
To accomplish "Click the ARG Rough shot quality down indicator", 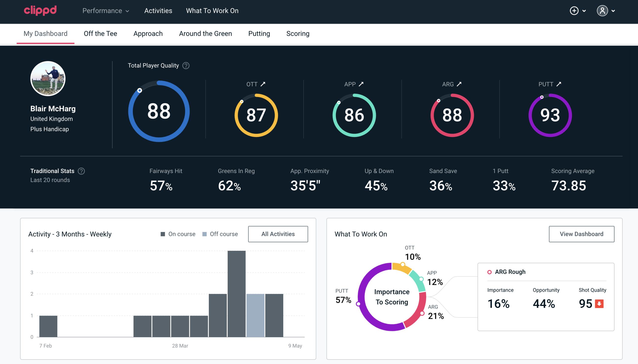I will (599, 303).
